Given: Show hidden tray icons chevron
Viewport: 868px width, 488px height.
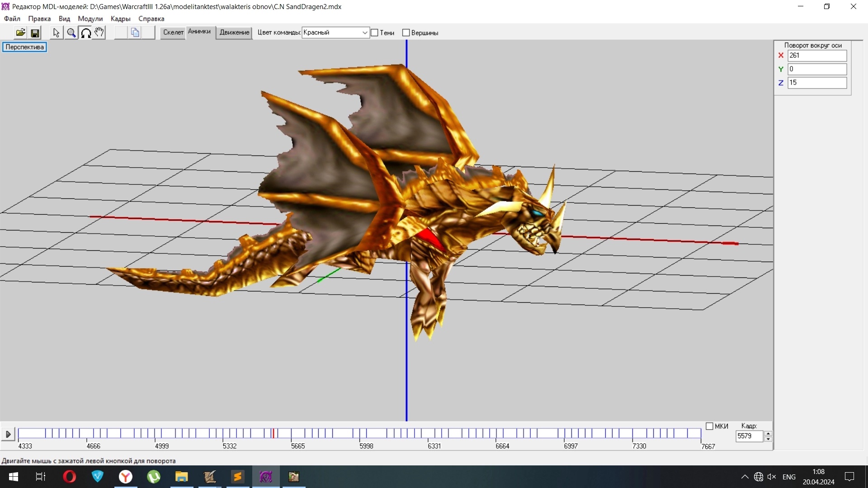Looking at the screenshot, I should pos(745,477).
